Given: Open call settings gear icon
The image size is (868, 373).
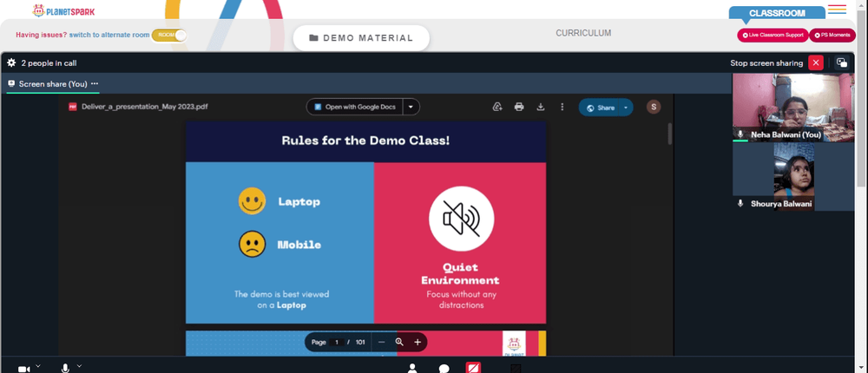Looking at the screenshot, I should (11, 63).
